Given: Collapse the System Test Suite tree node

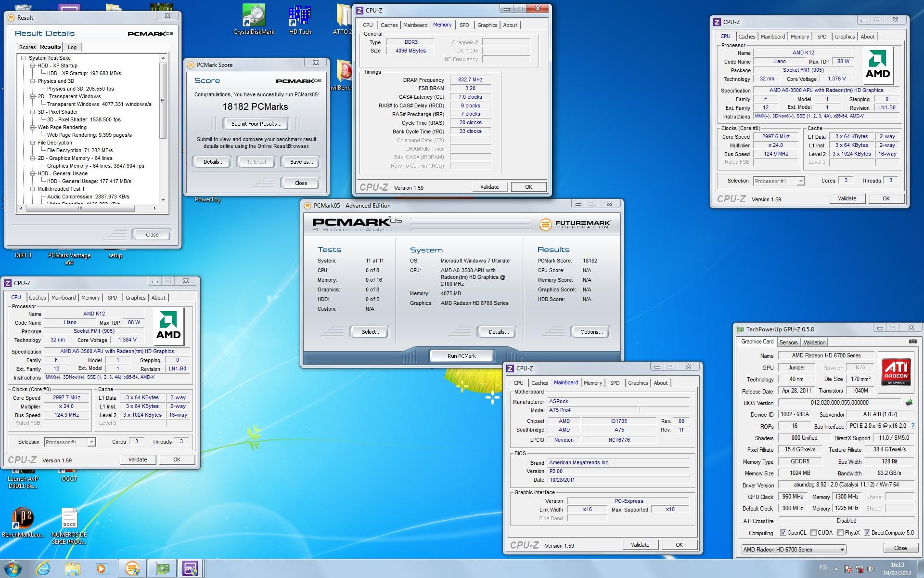Looking at the screenshot, I should pos(23,58).
